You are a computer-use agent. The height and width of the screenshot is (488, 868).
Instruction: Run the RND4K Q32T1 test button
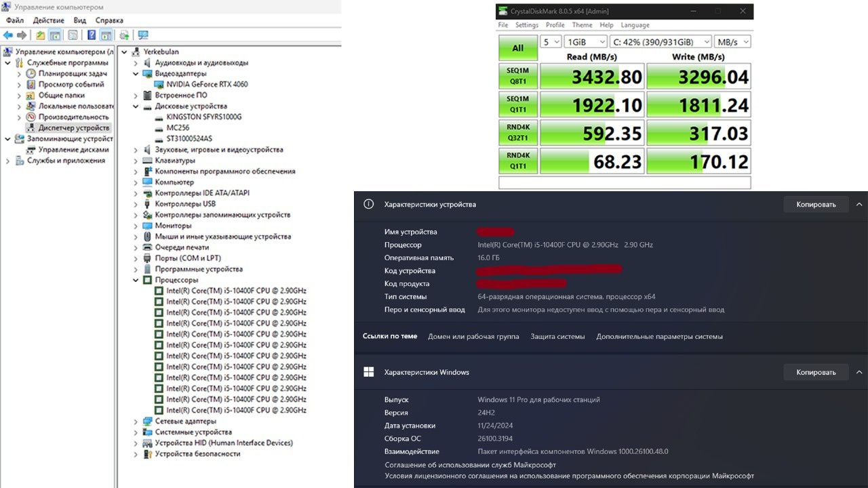pyautogui.click(x=518, y=133)
